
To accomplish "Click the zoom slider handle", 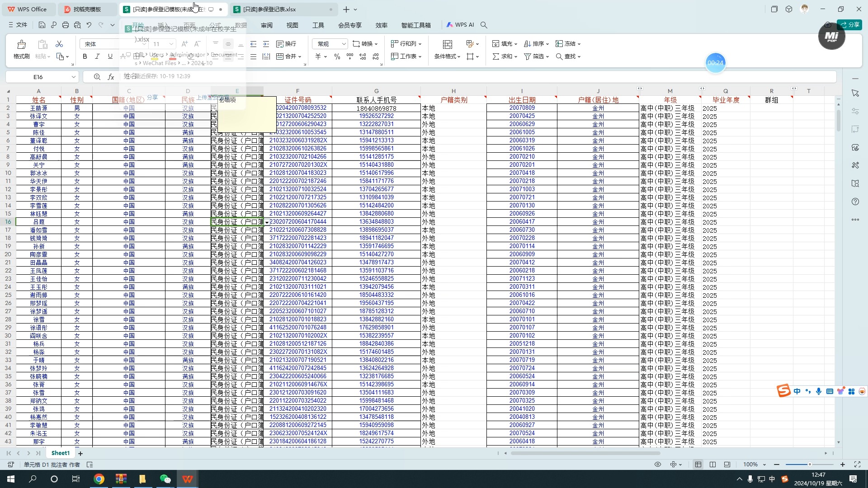I will 810,465.
